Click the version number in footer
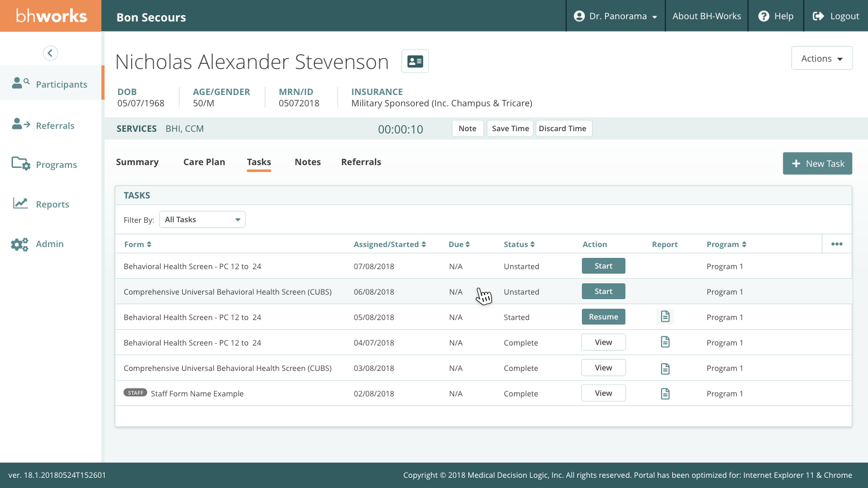The image size is (868, 488). (x=57, y=475)
